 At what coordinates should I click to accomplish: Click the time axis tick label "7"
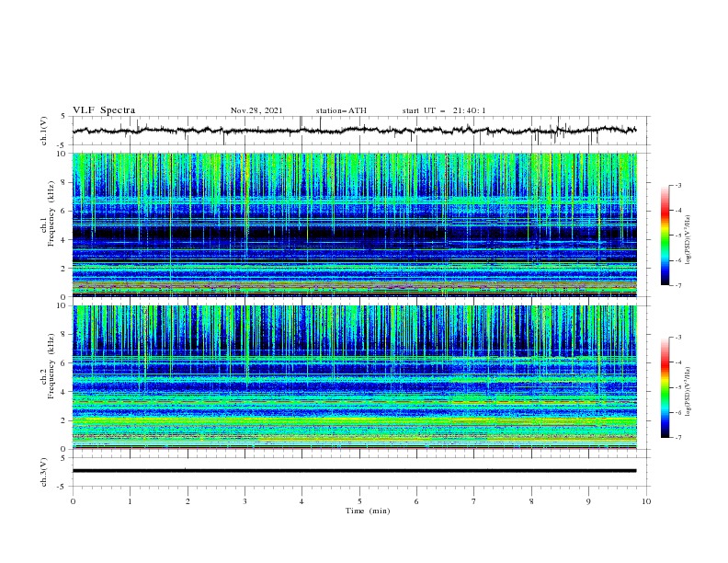(x=474, y=501)
